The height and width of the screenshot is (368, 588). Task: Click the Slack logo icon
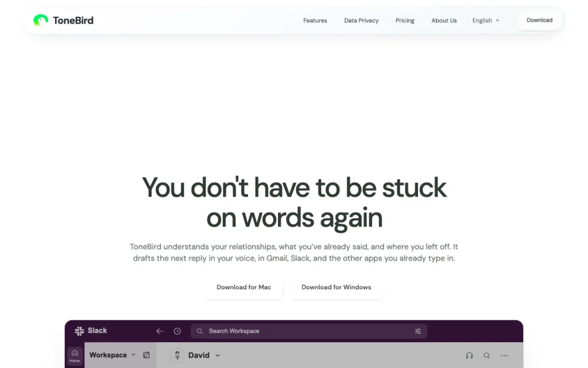coord(79,331)
